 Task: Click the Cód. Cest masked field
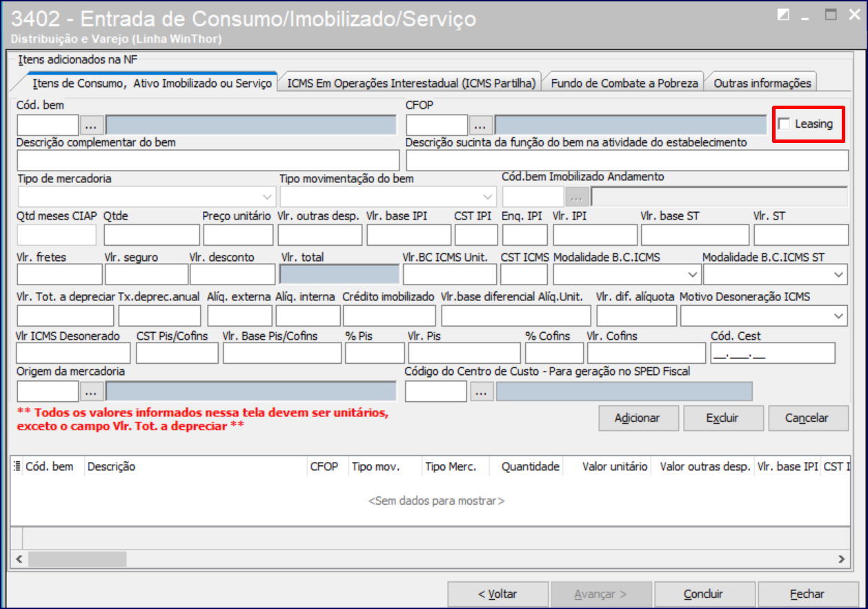[x=773, y=353]
